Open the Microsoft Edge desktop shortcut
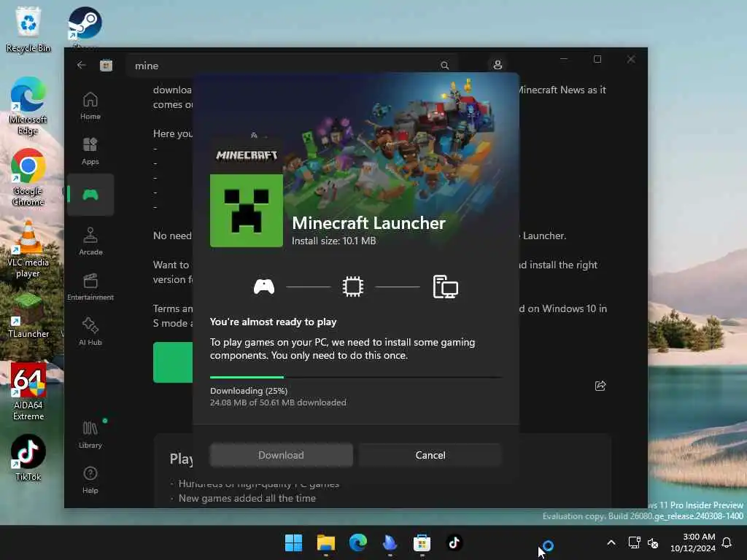 pos(28,106)
